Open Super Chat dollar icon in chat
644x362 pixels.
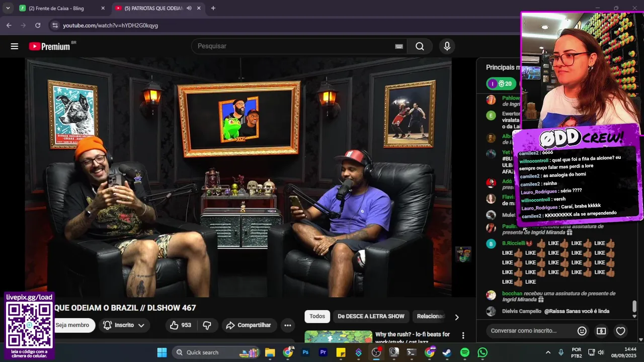[x=601, y=331]
